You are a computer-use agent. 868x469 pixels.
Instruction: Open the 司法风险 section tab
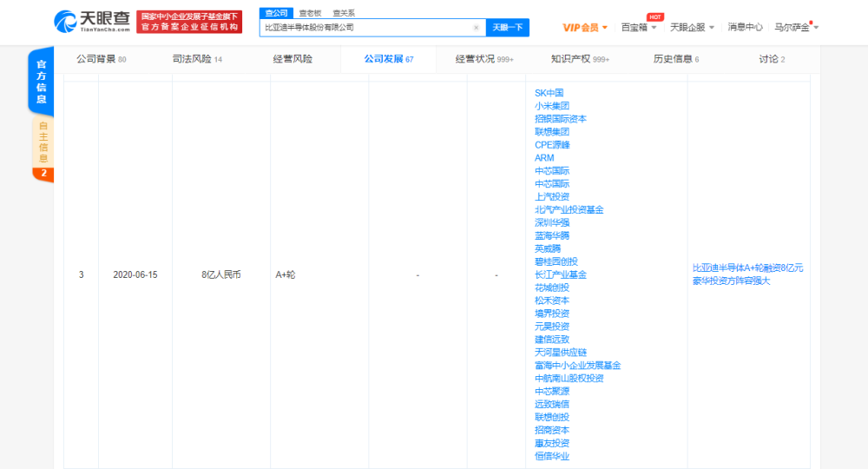[x=197, y=59]
